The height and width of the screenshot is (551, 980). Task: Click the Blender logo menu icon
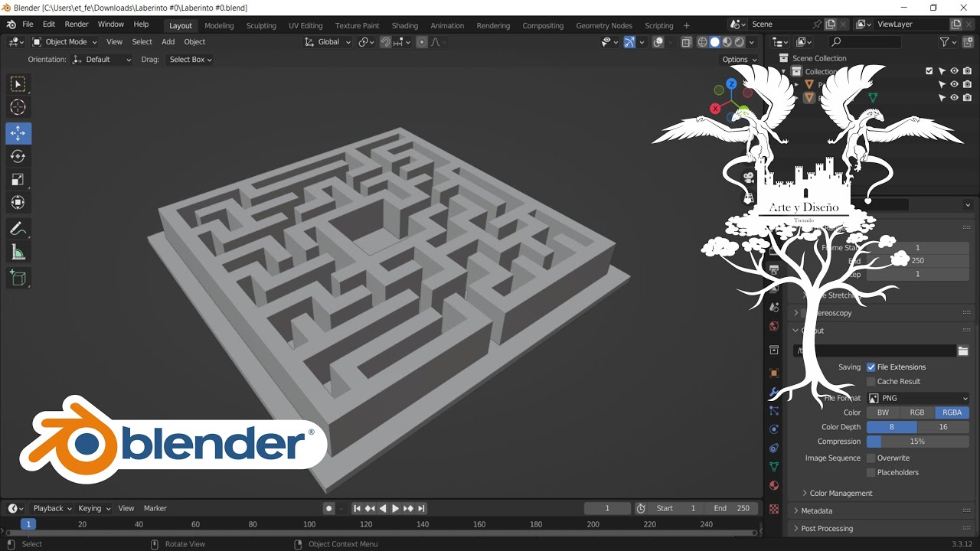click(11, 24)
